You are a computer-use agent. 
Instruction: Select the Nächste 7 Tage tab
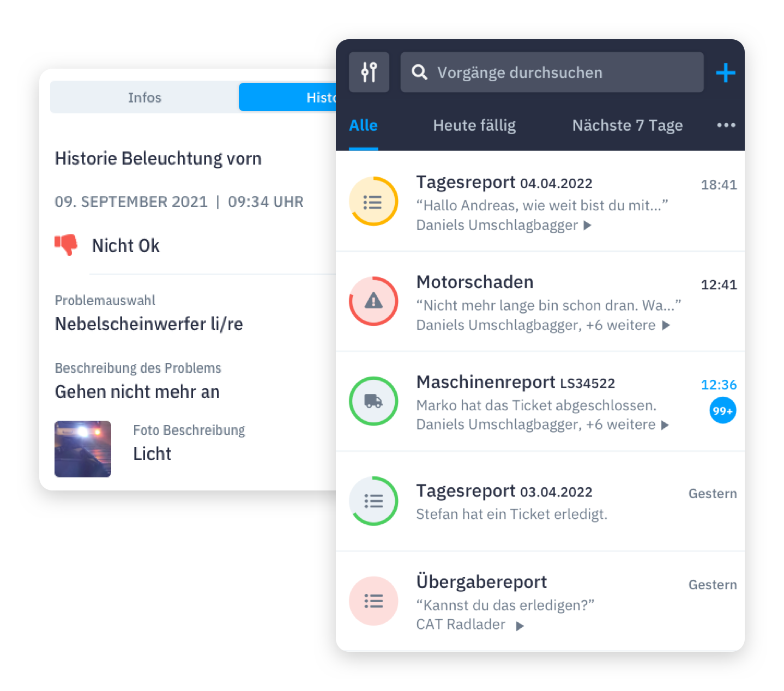click(x=627, y=126)
